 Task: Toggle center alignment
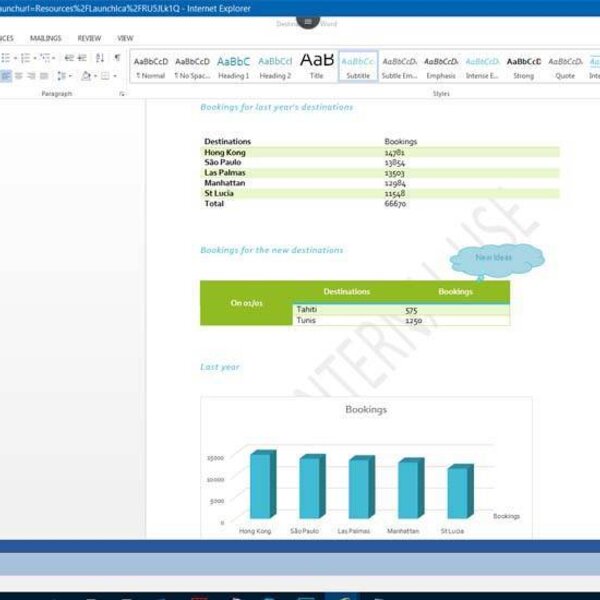pos(18,76)
